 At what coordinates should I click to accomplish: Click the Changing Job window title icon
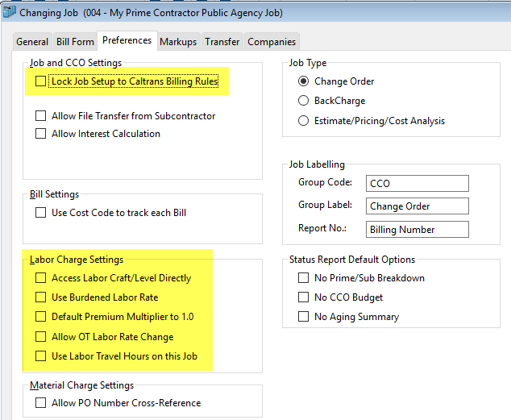pos(9,12)
